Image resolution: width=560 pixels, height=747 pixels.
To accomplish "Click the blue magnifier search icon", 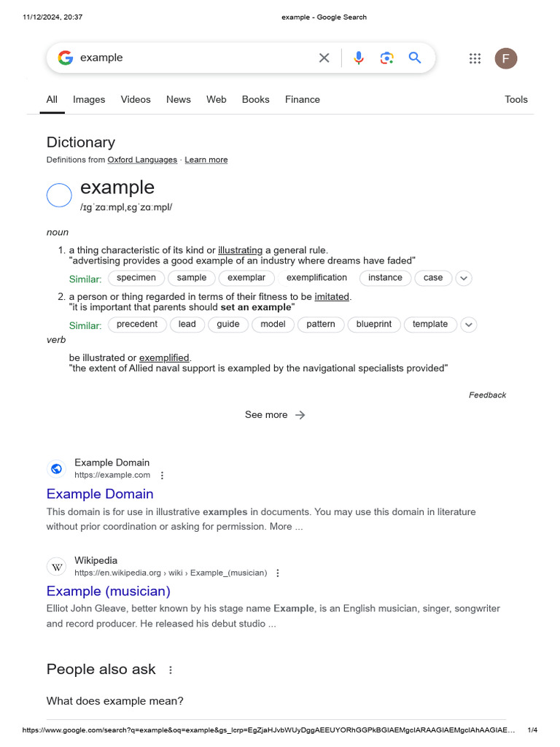I will (x=415, y=58).
